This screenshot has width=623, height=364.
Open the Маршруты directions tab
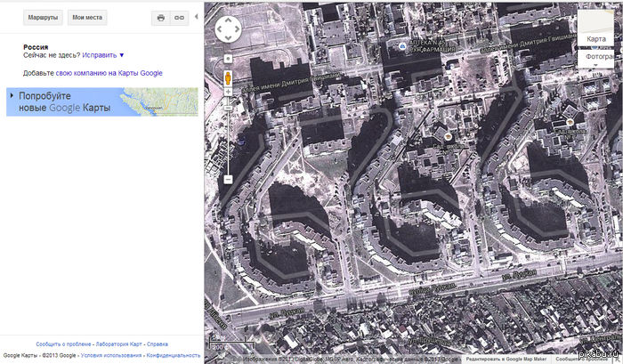click(42, 17)
